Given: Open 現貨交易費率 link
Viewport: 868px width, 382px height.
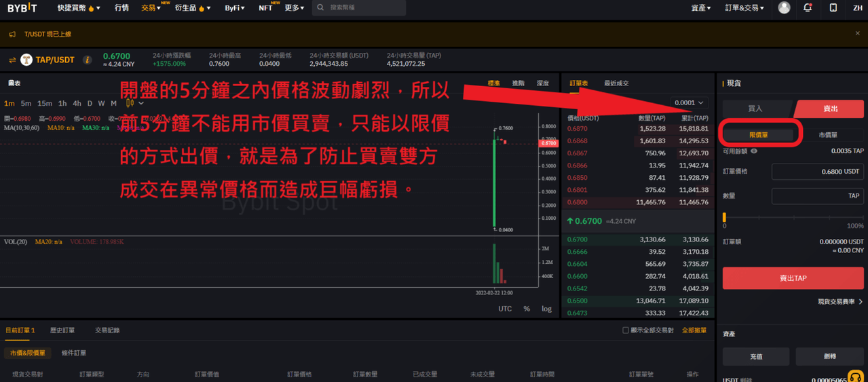Looking at the screenshot, I should click(x=840, y=302).
